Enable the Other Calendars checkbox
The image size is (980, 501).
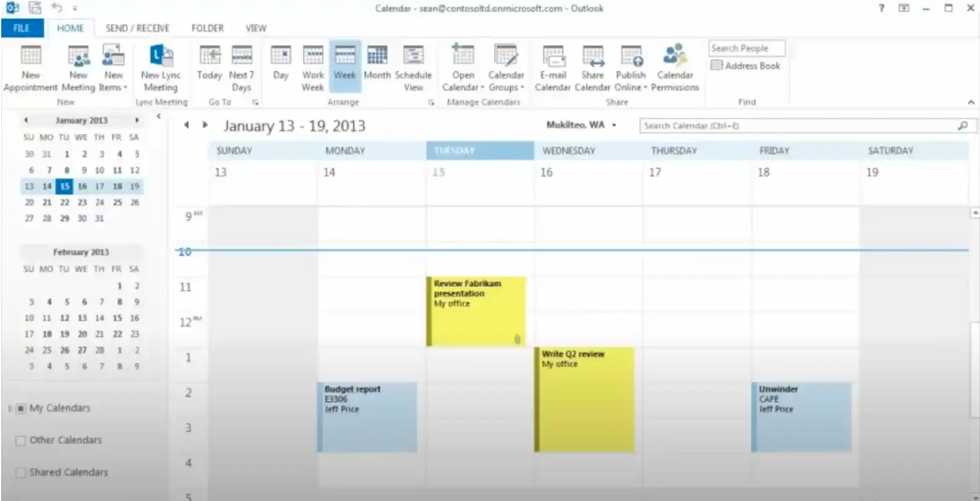20,440
